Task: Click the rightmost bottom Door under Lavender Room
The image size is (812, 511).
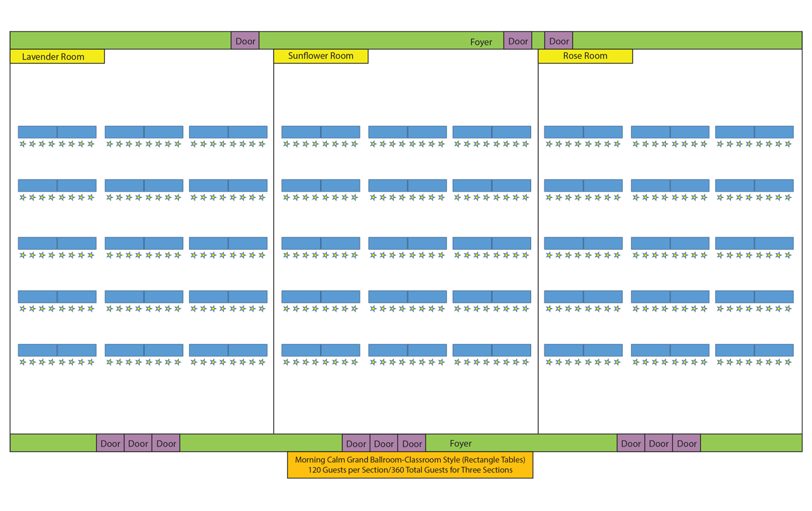Action: (x=166, y=443)
